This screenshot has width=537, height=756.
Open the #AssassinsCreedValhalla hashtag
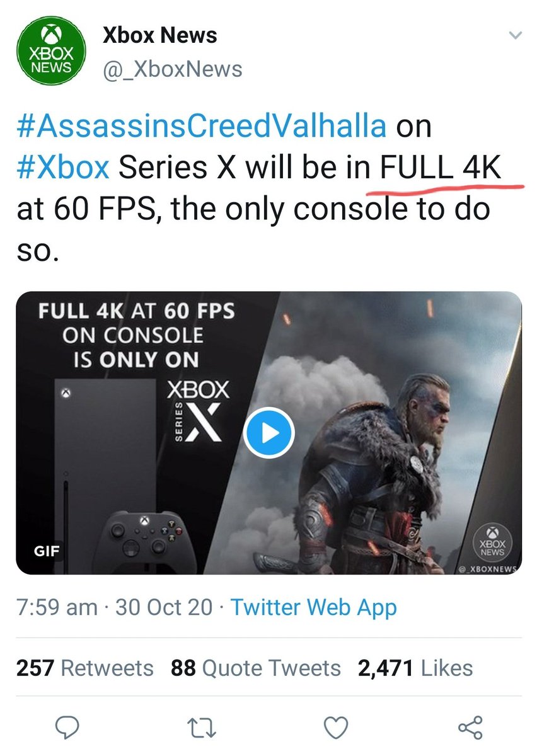click(x=202, y=125)
